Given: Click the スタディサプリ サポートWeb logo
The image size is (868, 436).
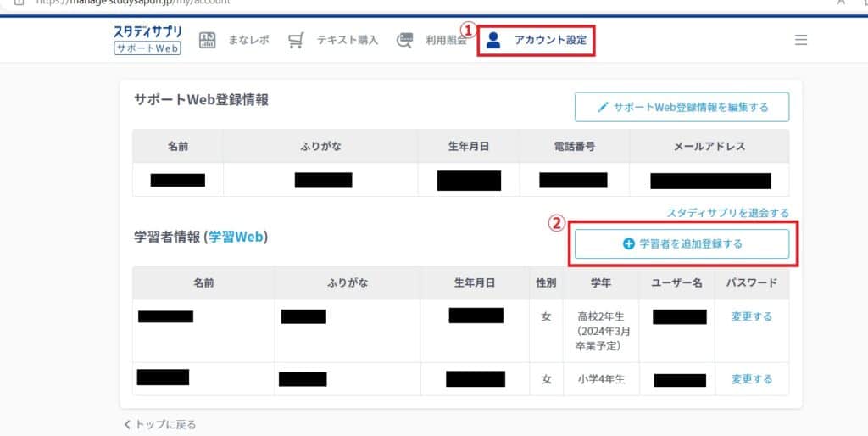Looking at the screenshot, I should pos(147,40).
